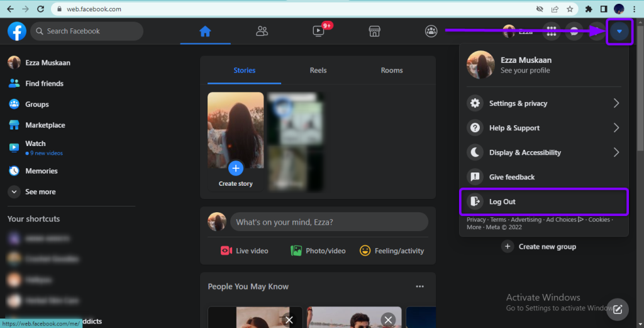Open the Friends icon in top navigation

[262, 31]
